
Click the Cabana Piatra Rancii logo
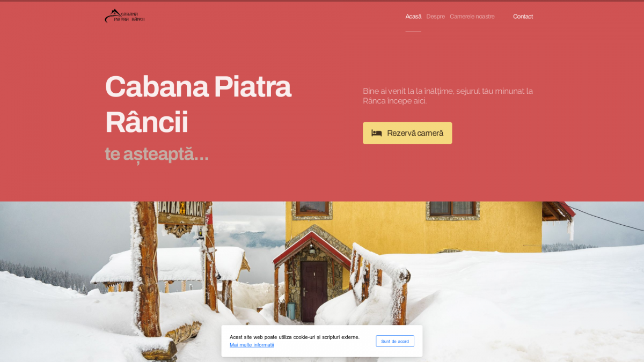[125, 16]
